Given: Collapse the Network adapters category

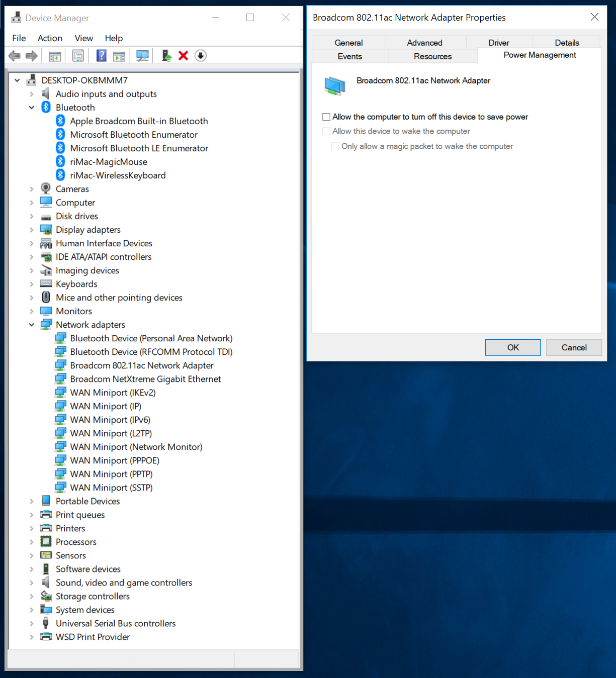Looking at the screenshot, I should point(31,325).
